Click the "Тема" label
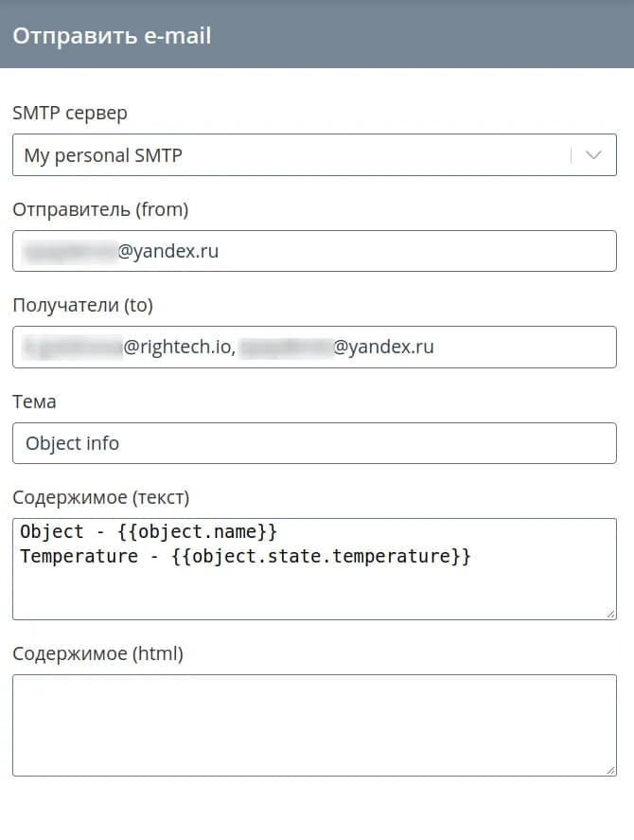The height and width of the screenshot is (840, 634). [34, 402]
